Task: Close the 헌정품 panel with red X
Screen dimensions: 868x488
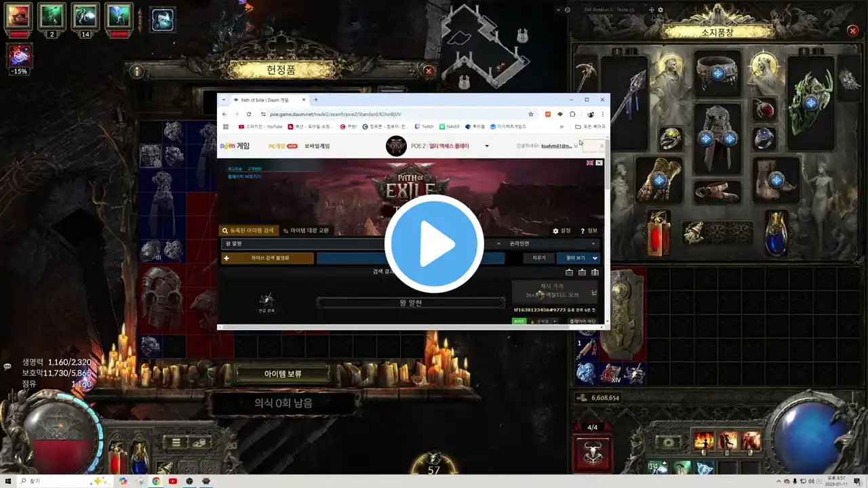Action: [x=429, y=70]
